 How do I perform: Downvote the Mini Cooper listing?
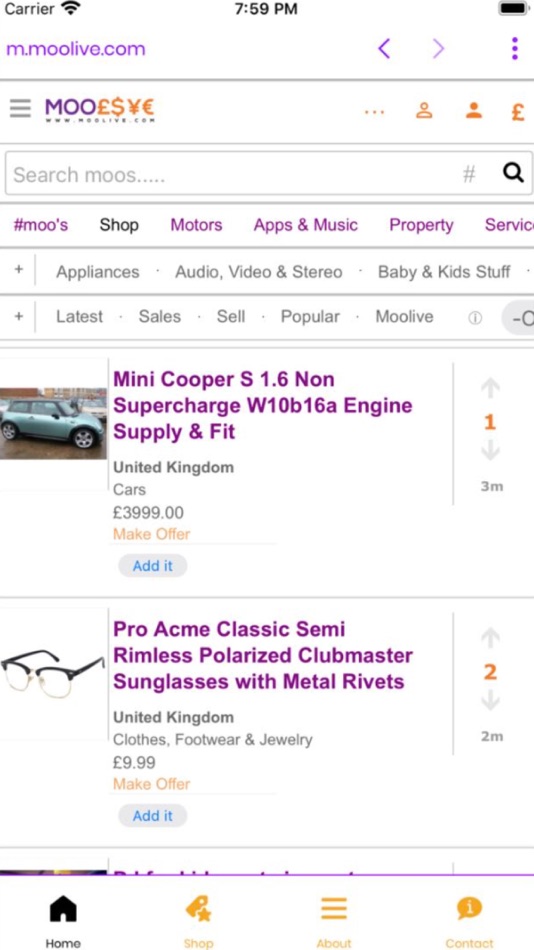pos(490,450)
